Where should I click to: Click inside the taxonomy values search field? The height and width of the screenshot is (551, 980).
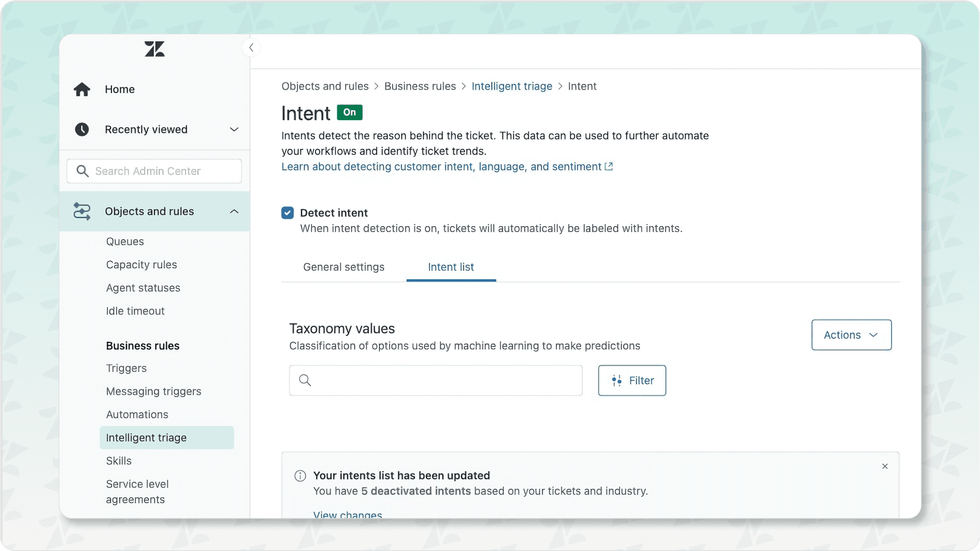[436, 380]
